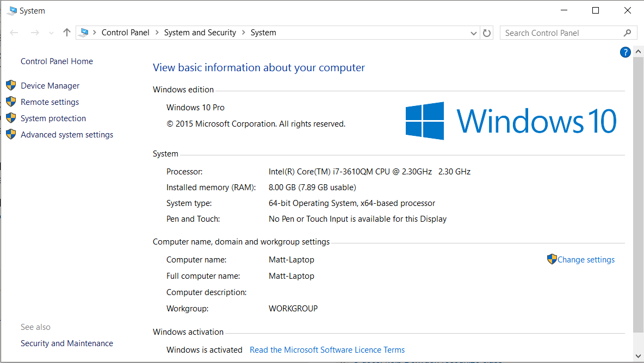The height and width of the screenshot is (363, 644).
Task: Click the vertical scrollbar down arrow
Action: point(638,356)
